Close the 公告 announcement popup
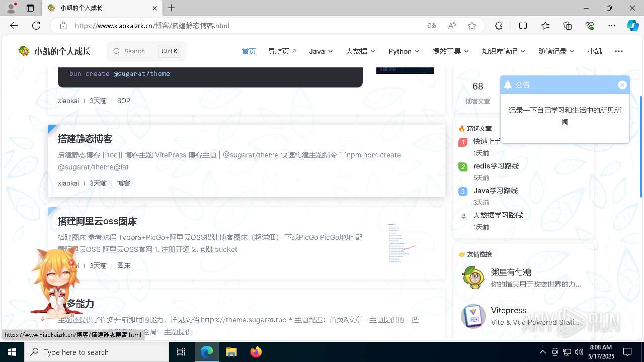This screenshot has width=644, height=362. [622, 85]
